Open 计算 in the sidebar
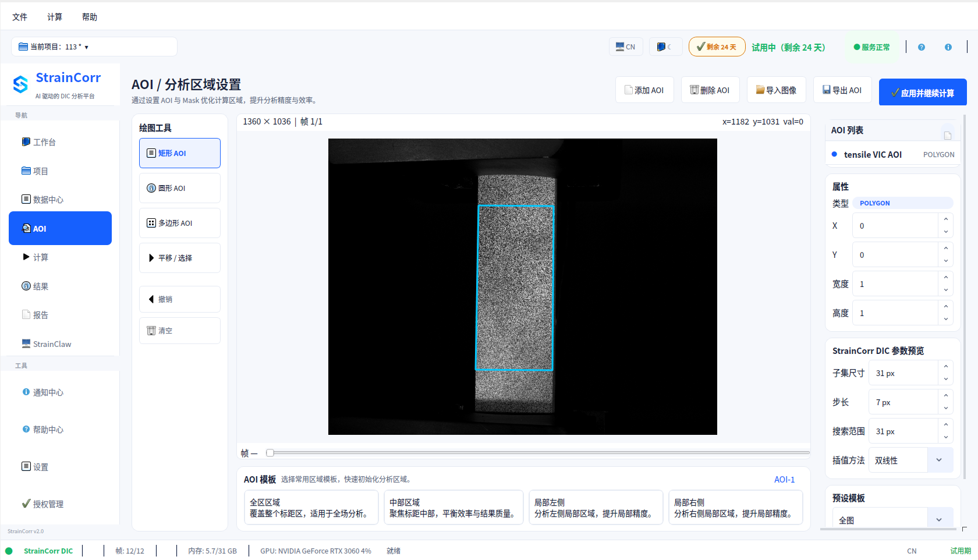The image size is (978, 560). point(60,257)
